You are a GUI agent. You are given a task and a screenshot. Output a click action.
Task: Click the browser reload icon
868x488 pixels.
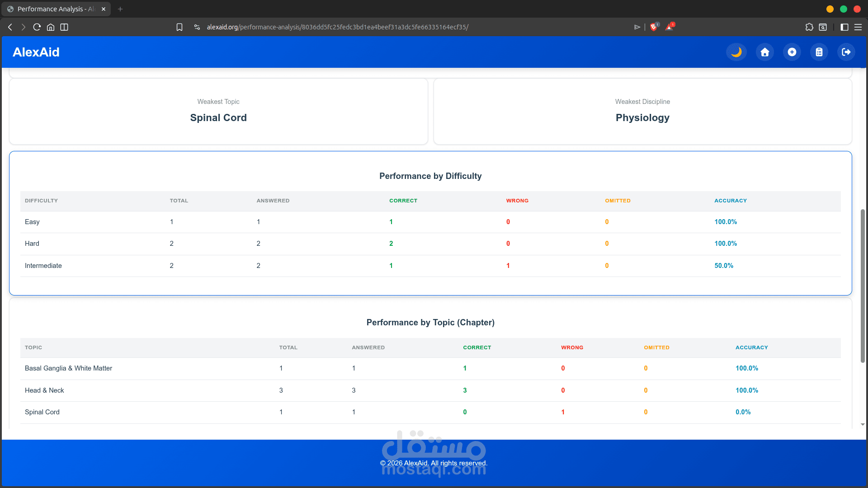click(37, 27)
